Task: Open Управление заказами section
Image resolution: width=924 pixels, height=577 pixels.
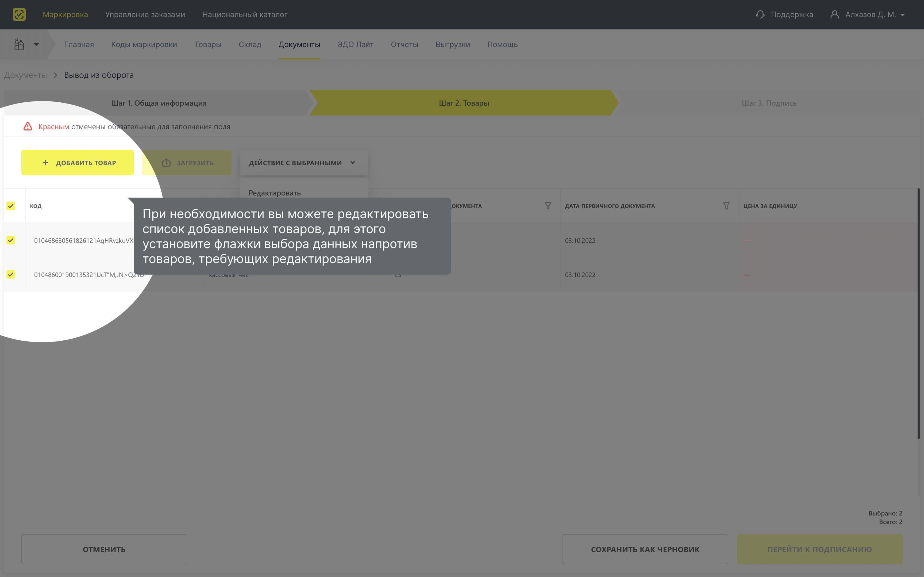Action: tap(145, 14)
